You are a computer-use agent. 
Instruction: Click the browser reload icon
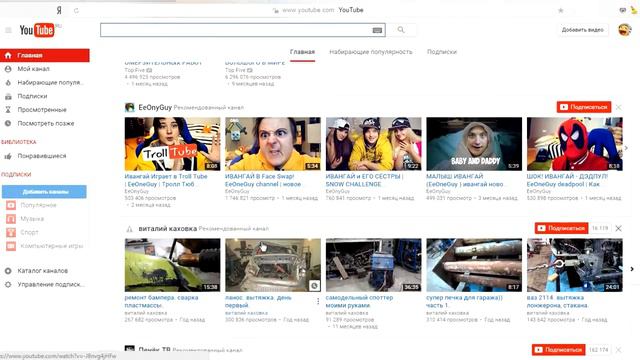click(76, 11)
